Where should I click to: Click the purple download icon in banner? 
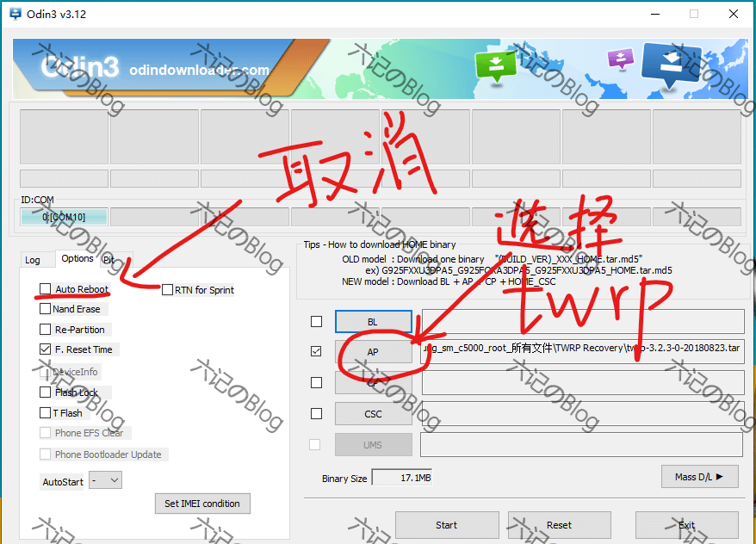point(621,59)
